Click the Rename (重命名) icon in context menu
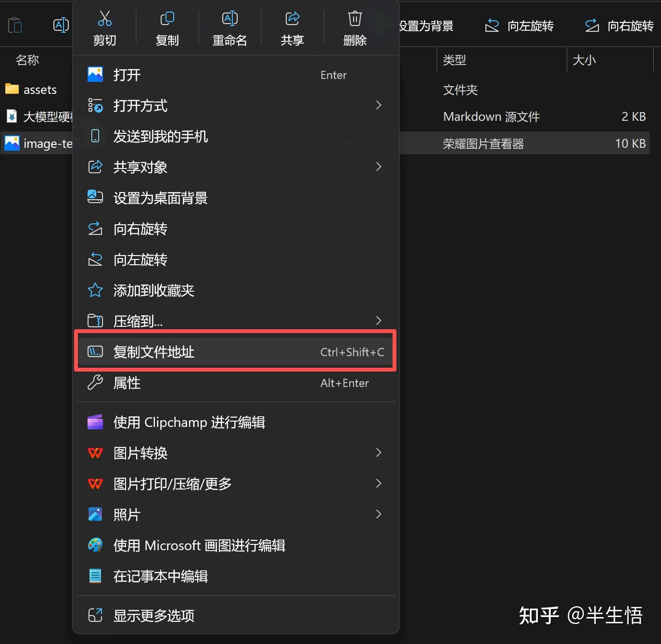 coord(229,19)
